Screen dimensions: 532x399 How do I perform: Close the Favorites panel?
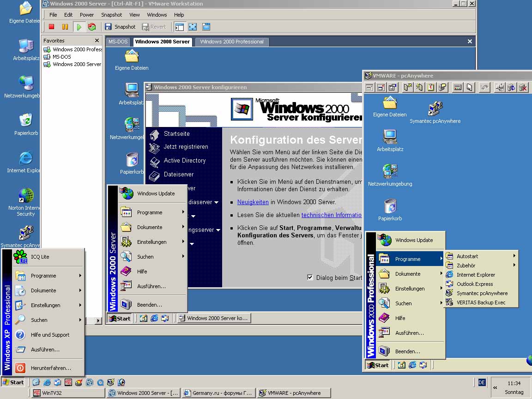point(97,40)
